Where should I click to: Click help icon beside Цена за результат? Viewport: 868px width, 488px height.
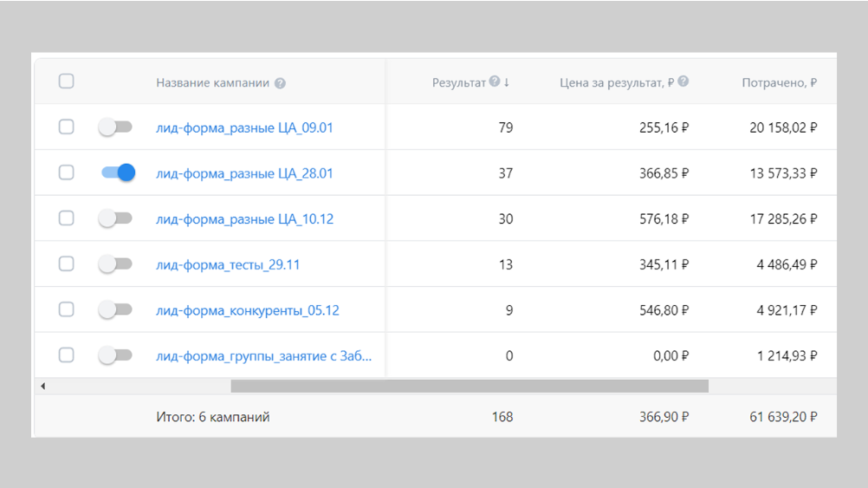pos(683,82)
